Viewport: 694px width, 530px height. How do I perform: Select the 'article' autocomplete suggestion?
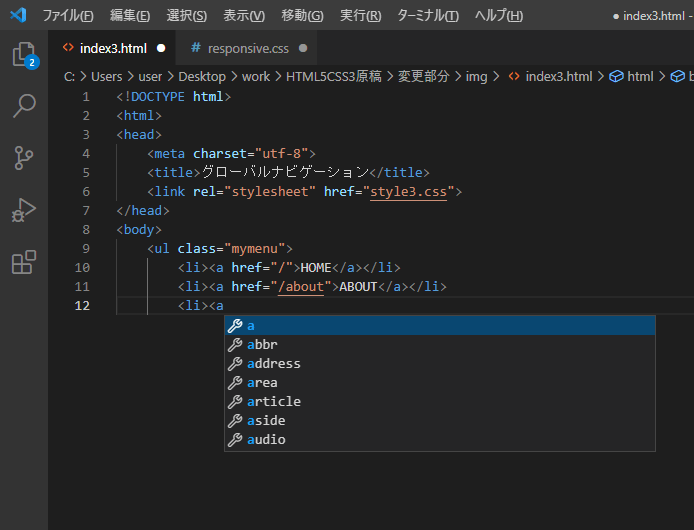click(440, 402)
